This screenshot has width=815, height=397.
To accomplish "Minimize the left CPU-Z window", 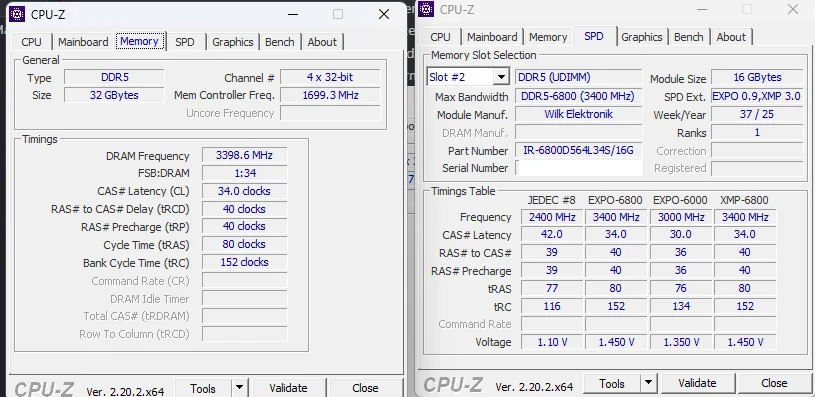I will pos(293,14).
